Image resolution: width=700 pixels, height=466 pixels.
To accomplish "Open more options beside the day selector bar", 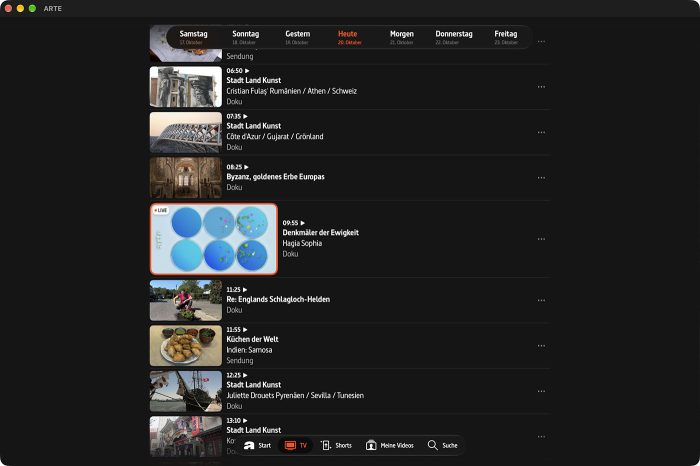I will (x=541, y=42).
